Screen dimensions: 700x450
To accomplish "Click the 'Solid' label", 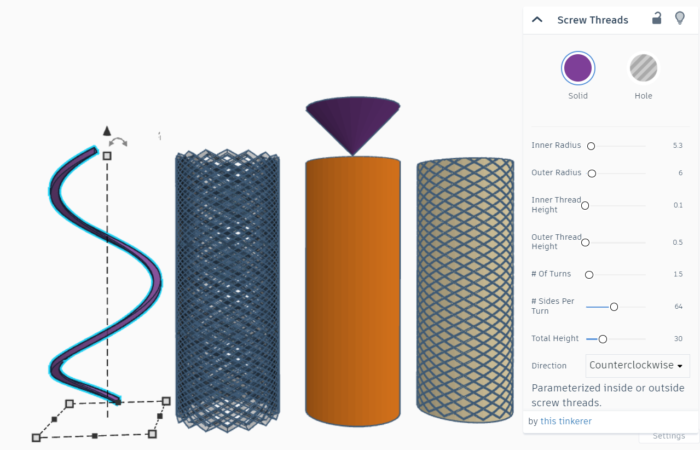I will [x=578, y=96].
